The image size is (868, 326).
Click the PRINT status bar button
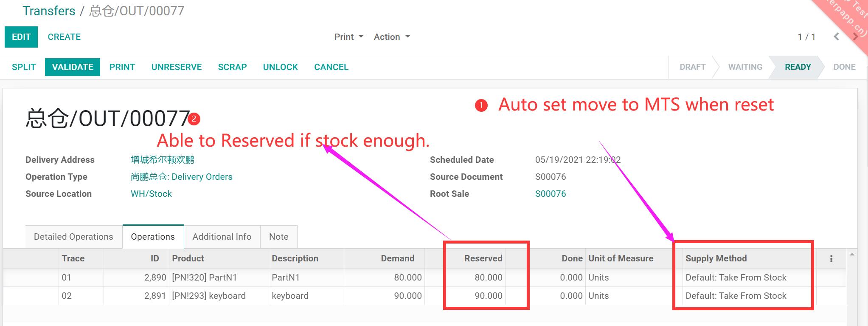[122, 67]
